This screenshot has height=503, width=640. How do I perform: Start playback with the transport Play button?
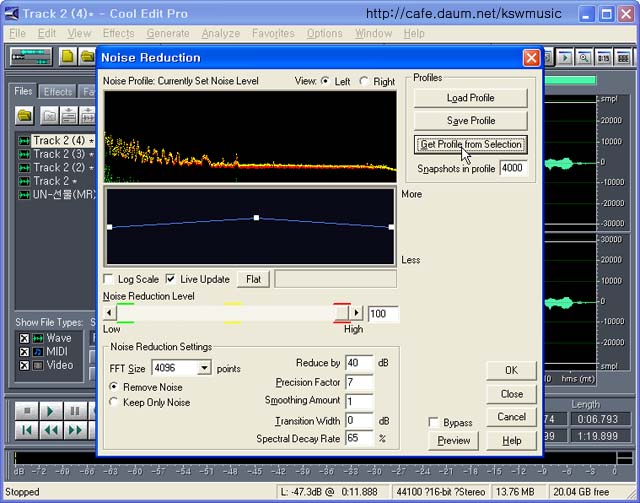[x=51, y=411]
